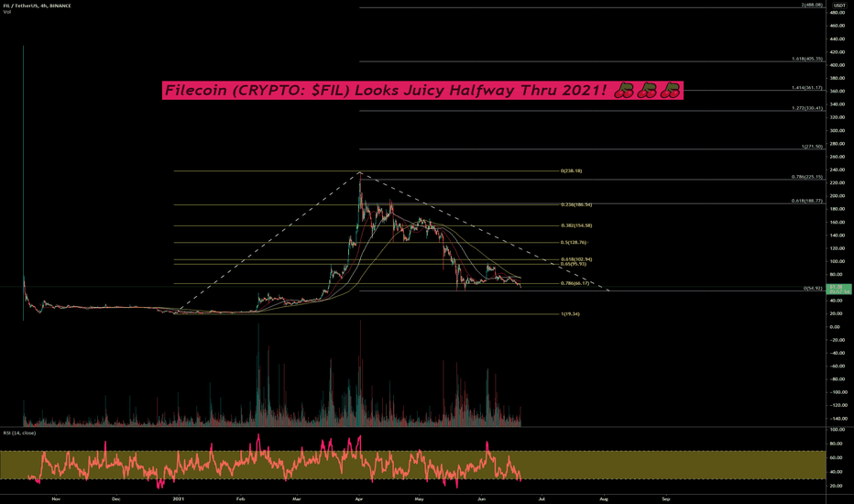Click the 400.00 price axis tick
Image resolution: width=854 pixels, height=504 pixels.
[838, 65]
